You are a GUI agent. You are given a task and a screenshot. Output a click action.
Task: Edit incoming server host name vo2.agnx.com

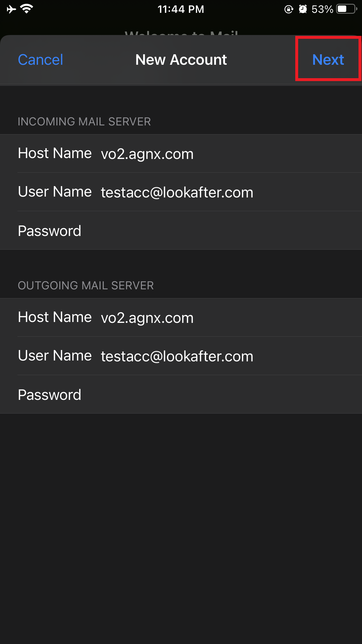[x=147, y=154]
